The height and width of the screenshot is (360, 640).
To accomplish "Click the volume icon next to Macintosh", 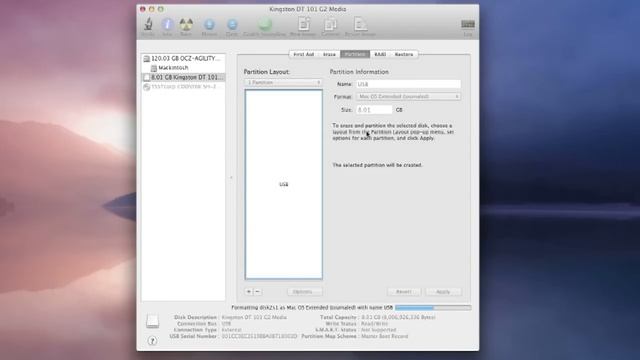I will tap(154, 68).
